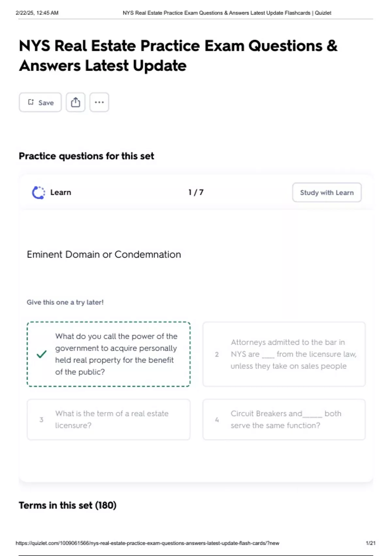Select the Learn label
The image size is (392, 556).
(60, 193)
